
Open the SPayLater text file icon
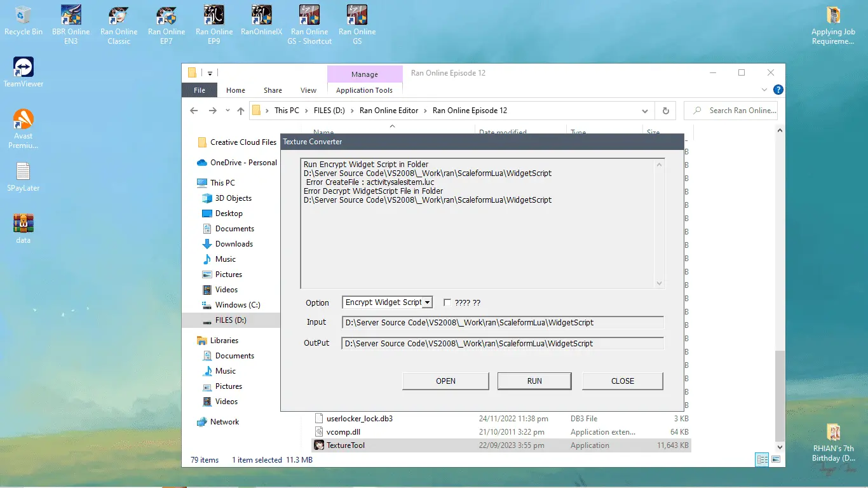pyautogui.click(x=24, y=177)
